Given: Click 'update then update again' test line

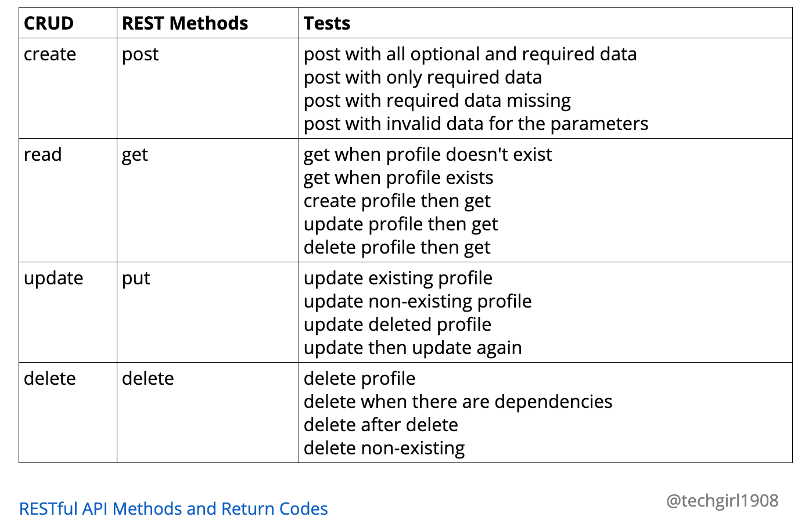Looking at the screenshot, I should click(412, 348).
